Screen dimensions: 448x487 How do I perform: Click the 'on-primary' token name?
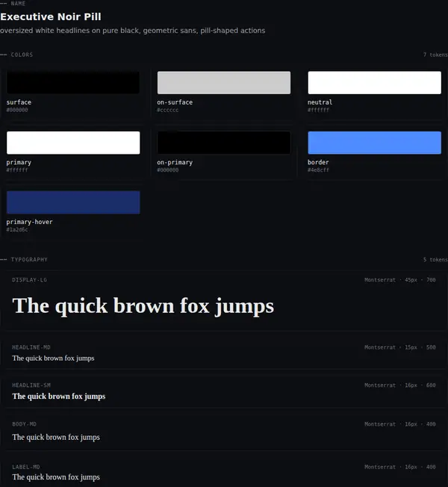pos(175,162)
